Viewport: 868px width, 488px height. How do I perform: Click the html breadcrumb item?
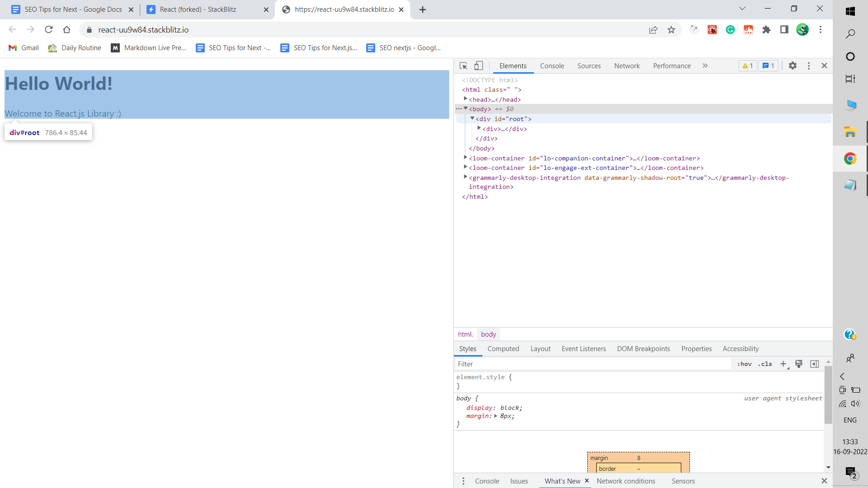(x=465, y=334)
